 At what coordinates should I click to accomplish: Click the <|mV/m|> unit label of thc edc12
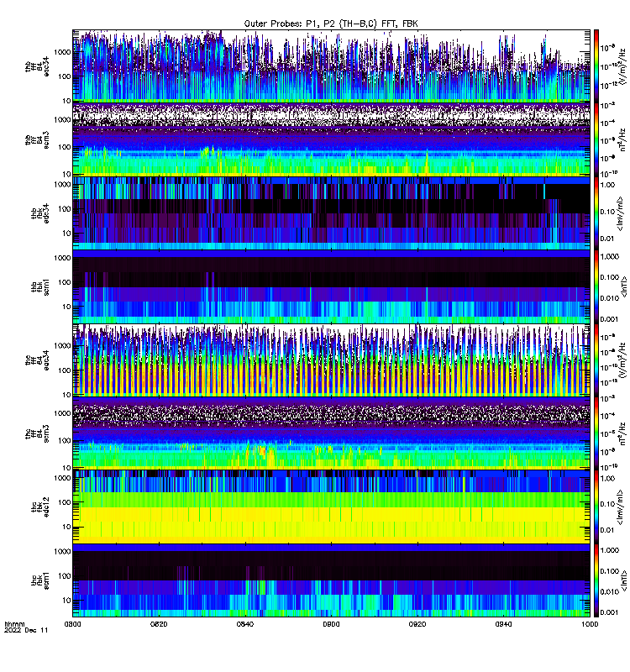(x=621, y=507)
